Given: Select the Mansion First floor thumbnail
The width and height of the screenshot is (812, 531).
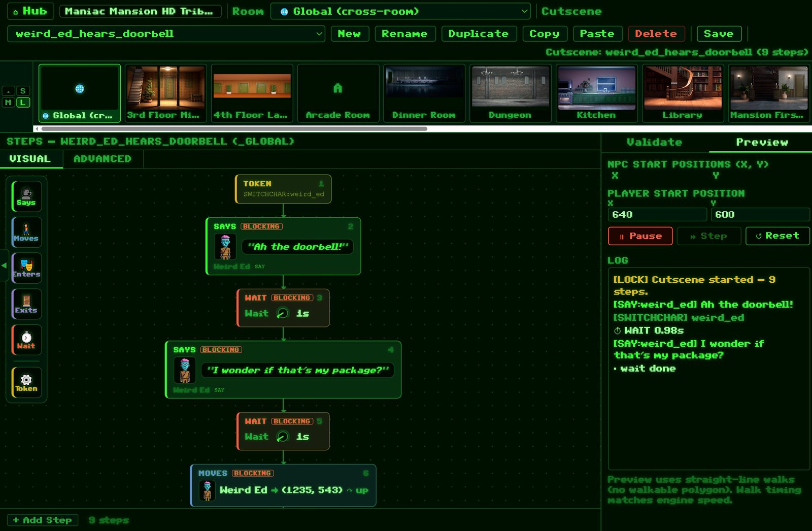Looking at the screenshot, I should click(x=769, y=93).
